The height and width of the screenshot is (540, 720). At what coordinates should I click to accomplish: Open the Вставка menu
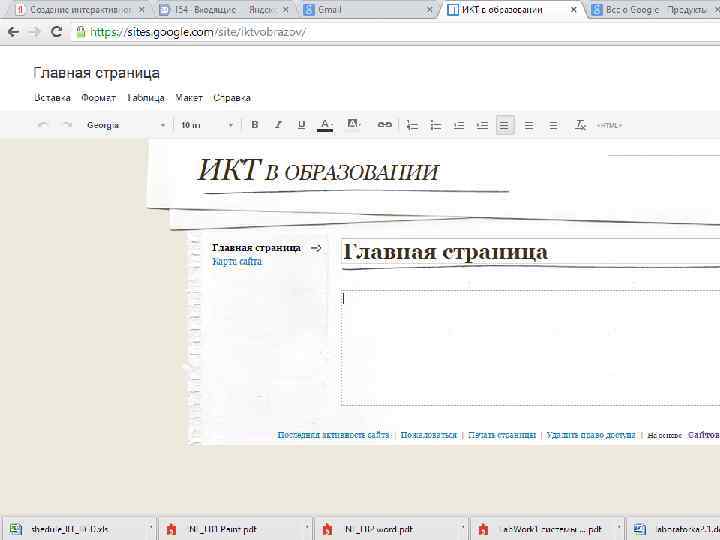pos(52,98)
